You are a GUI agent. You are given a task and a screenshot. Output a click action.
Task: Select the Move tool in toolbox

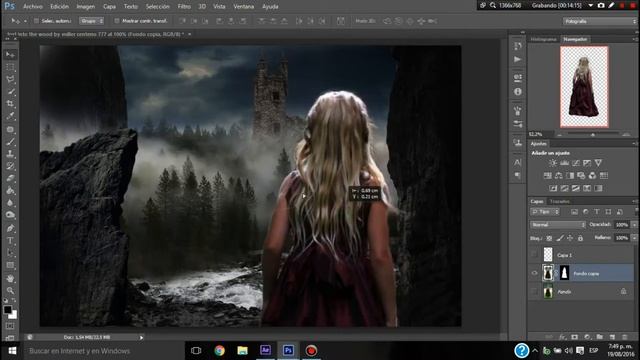pyautogui.click(x=11, y=55)
